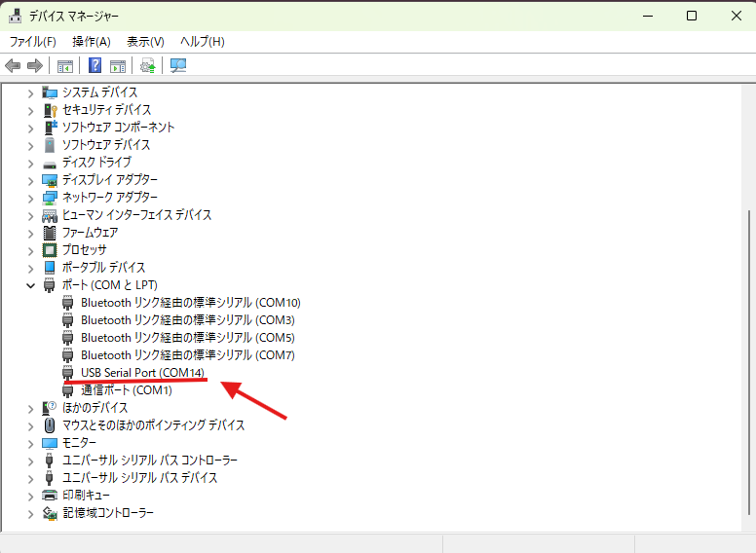Minimize the Device Manager window
Viewport: 756px width, 553px height.
(x=648, y=16)
